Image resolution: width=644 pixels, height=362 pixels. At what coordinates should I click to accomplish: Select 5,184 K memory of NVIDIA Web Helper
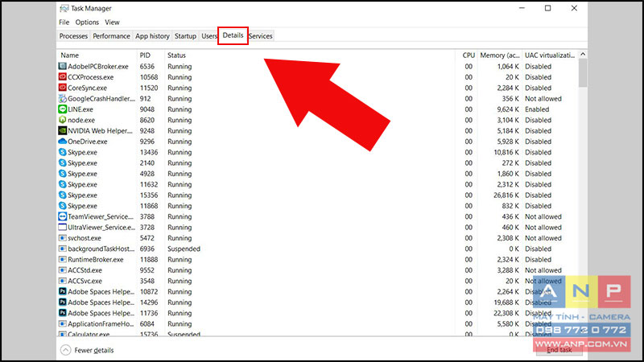point(508,130)
